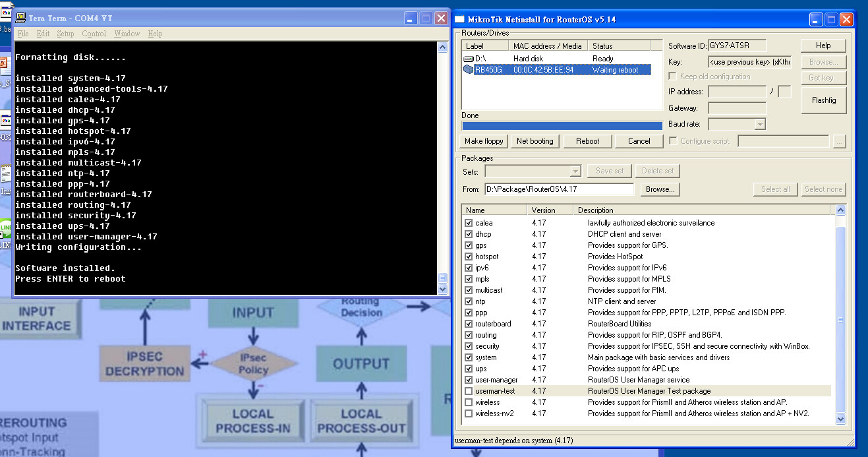Click the Help button in Netinstall
Viewport: 868px width, 457px height.
pyautogui.click(x=823, y=46)
